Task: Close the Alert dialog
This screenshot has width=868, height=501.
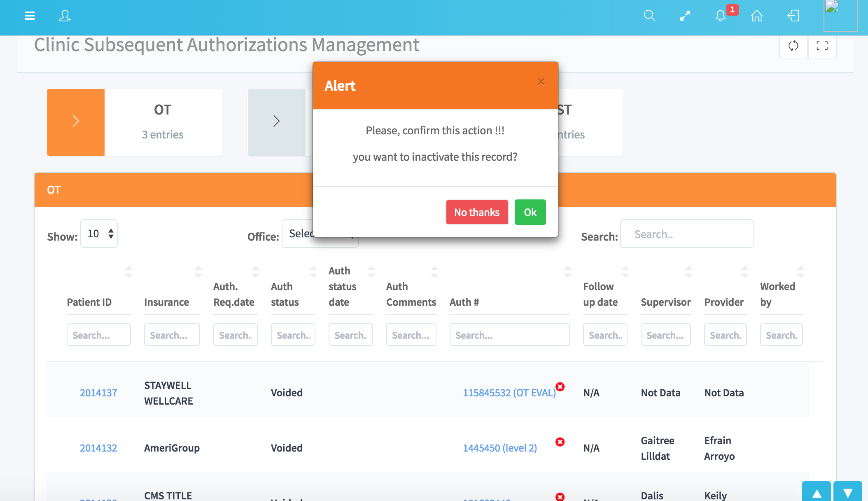Action: [541, 82]
